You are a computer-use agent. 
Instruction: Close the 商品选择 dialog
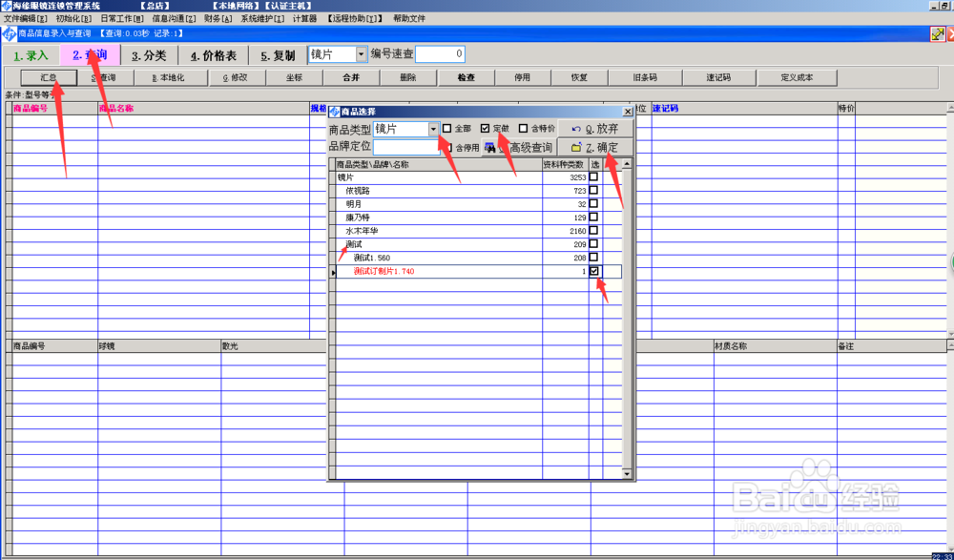click(628, 112)
